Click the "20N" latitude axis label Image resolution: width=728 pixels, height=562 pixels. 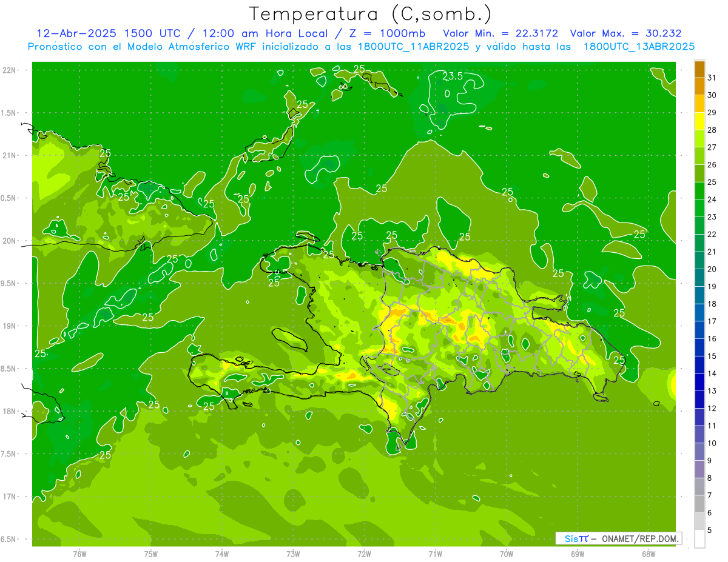tap(8, 241)
